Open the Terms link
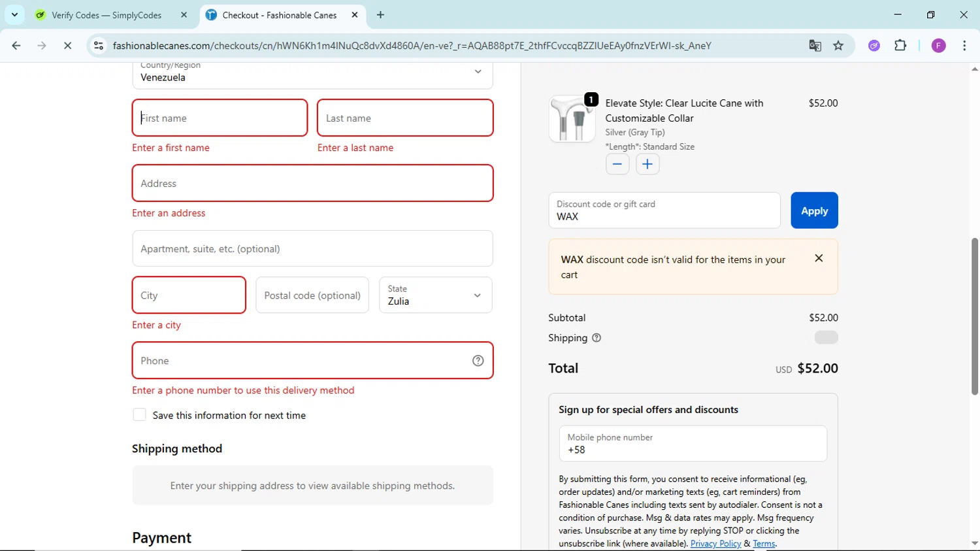The width and height of the screenshot is (980, 551). [764, 544]
